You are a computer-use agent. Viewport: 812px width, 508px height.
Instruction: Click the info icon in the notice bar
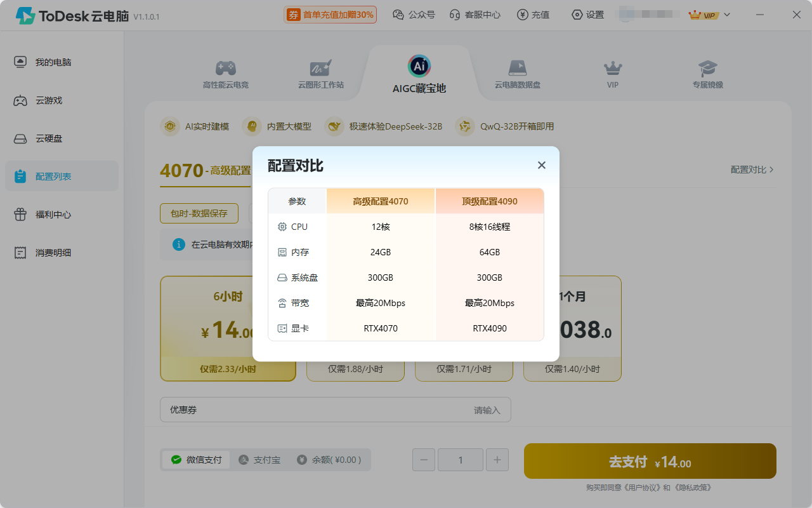179,244
